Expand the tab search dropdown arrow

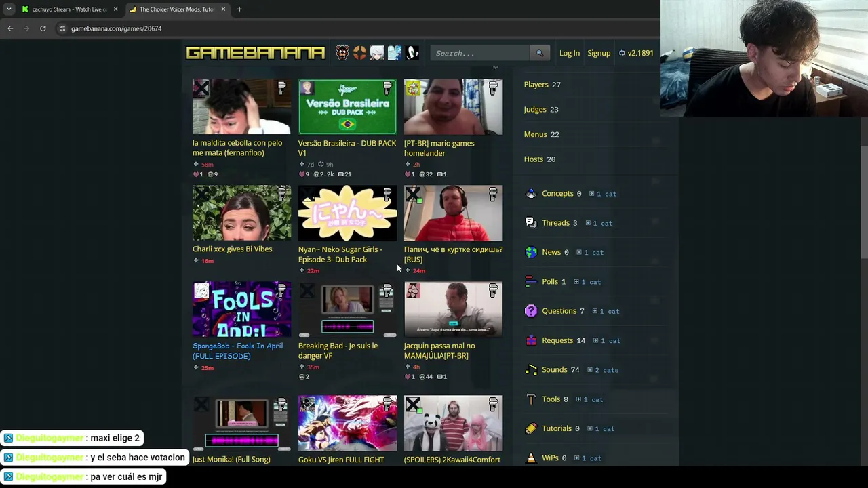9,9
